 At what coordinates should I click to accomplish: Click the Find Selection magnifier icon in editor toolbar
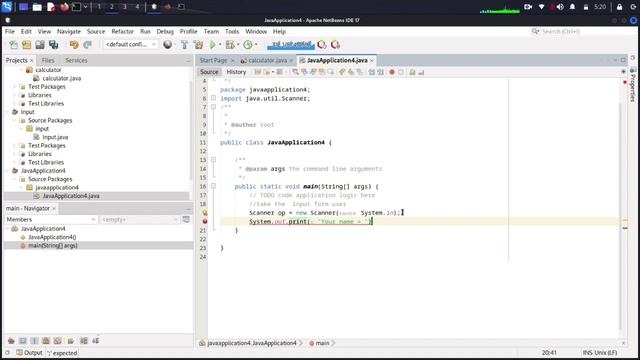pos(296,72)
